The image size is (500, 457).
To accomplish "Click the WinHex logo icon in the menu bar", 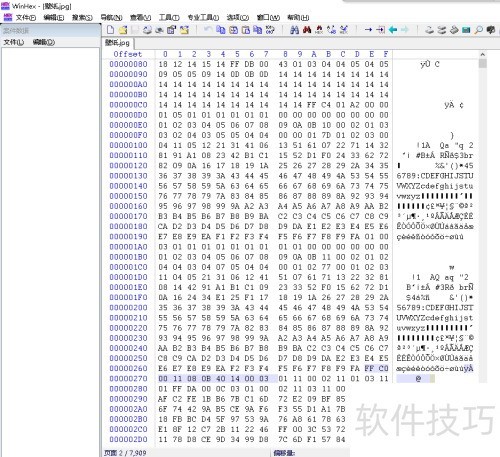I will click(x=7, y=17).
